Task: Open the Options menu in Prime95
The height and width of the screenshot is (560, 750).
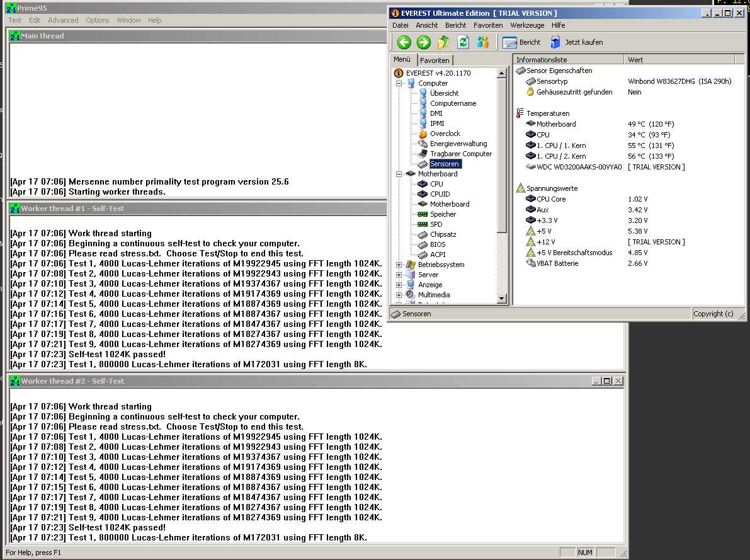Action: (x=97, y=20)
